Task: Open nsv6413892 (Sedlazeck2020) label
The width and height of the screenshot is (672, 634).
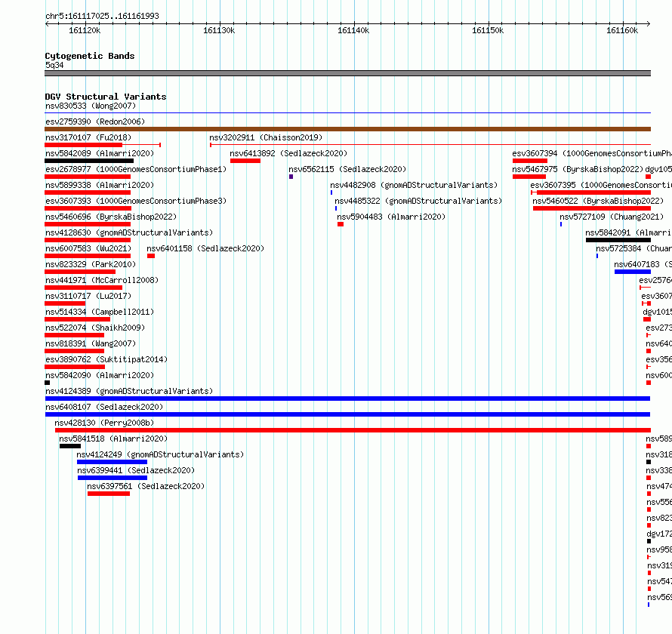Action: [x=288, y=153]
